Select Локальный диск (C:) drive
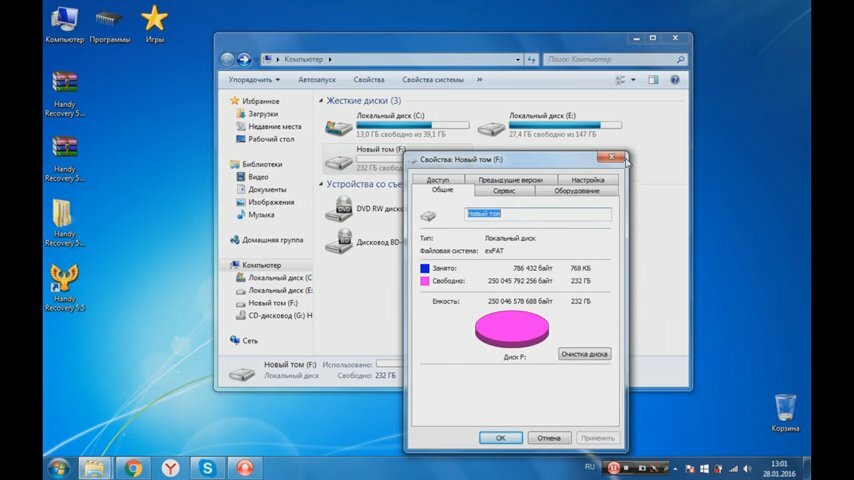The image size is (854, 480). pos(397,125)
